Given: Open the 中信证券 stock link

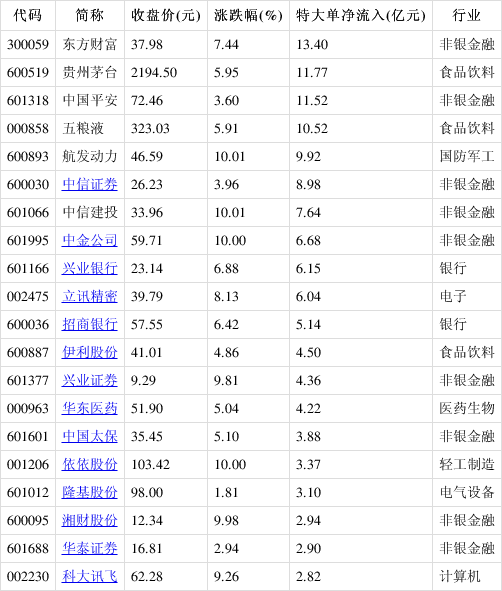Looking at the screenshot, I should pyautogui.click(x=90, y=184).
